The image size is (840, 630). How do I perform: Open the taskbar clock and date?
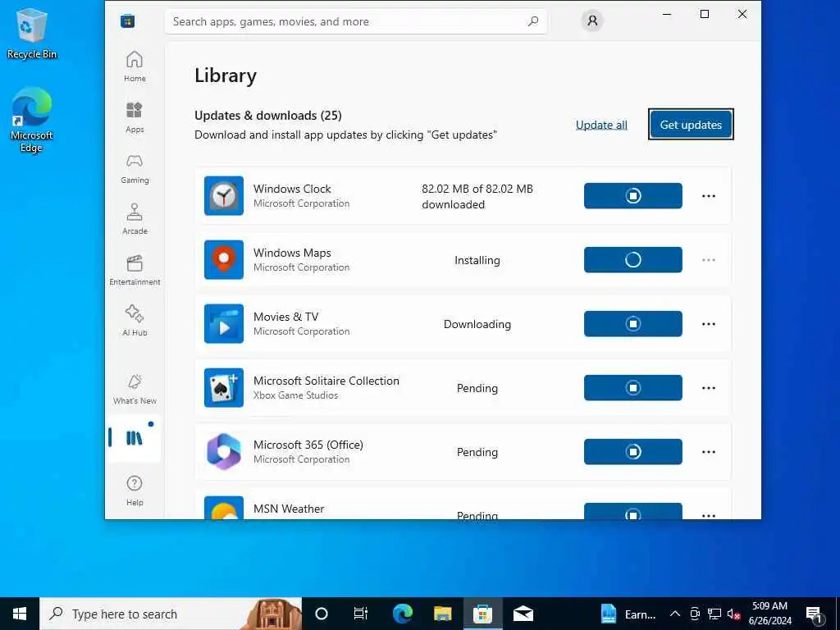coord(769,614)
